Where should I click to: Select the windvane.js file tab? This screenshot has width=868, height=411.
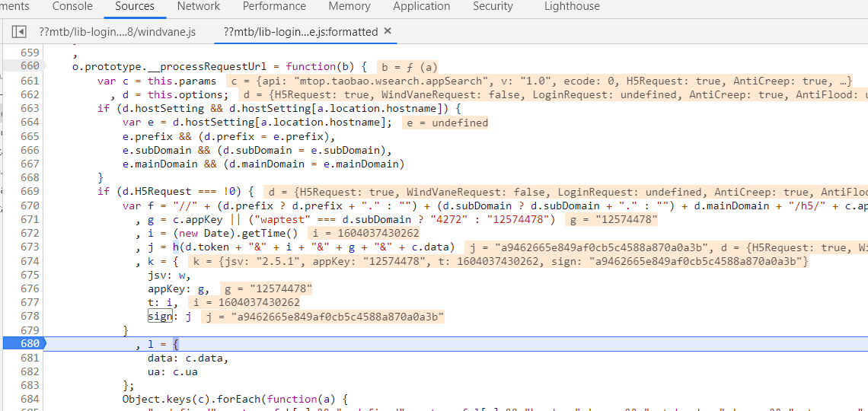pyautogui.click(x=117, y=32)
